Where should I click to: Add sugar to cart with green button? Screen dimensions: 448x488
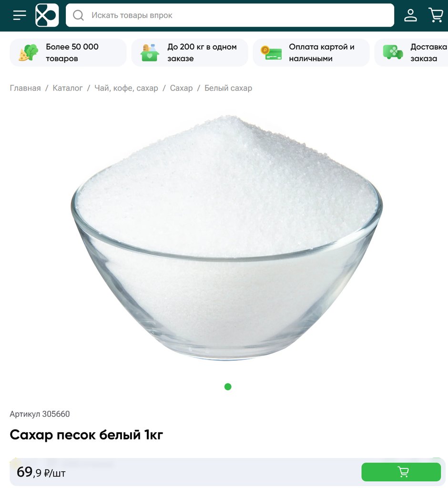click(401, 472)
